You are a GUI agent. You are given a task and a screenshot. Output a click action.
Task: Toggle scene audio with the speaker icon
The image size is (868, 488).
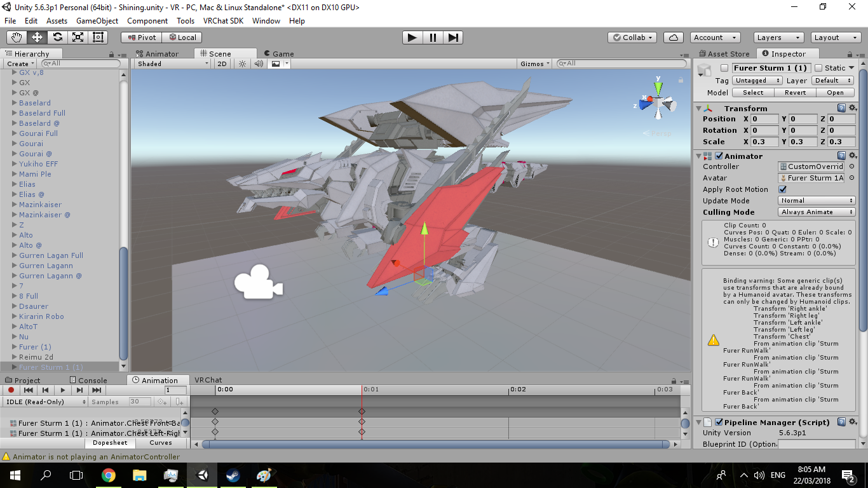pyautogui.click(x=259, y=64)
